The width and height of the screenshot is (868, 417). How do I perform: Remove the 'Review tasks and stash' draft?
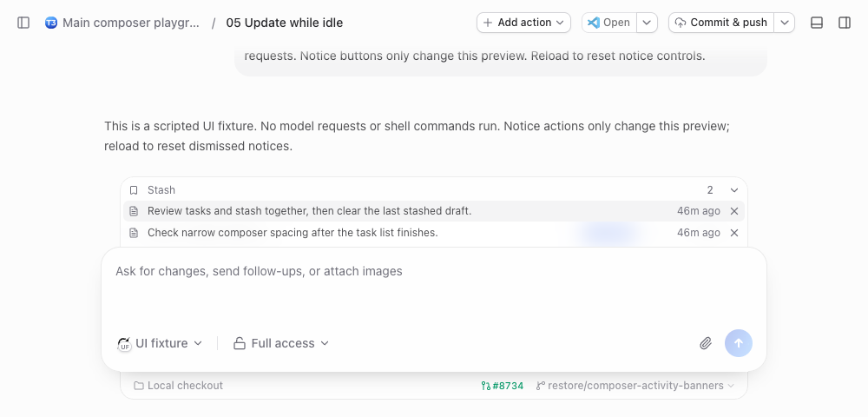coord(734,211)
